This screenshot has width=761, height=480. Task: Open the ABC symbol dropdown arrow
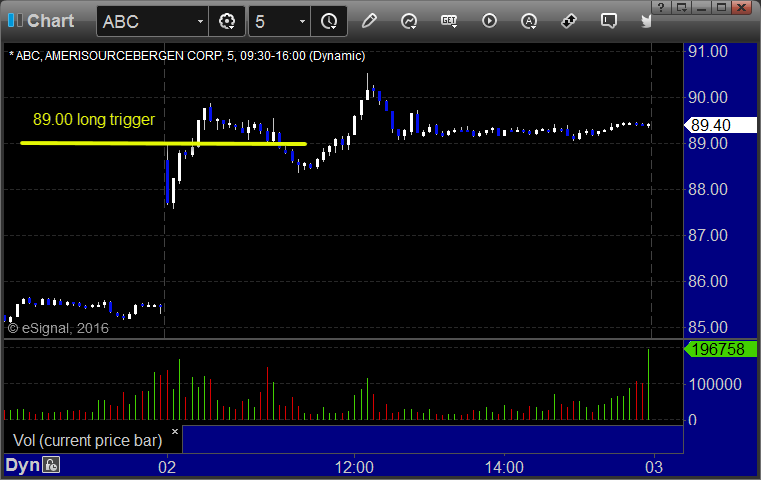click(200, 21)
